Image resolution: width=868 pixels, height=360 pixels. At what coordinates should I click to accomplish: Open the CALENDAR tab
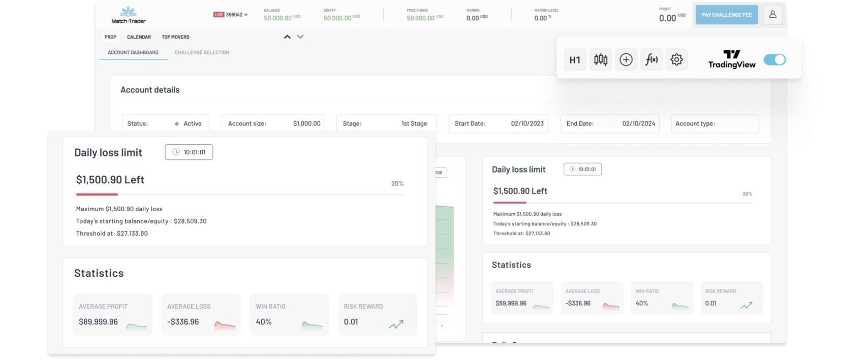139,37
